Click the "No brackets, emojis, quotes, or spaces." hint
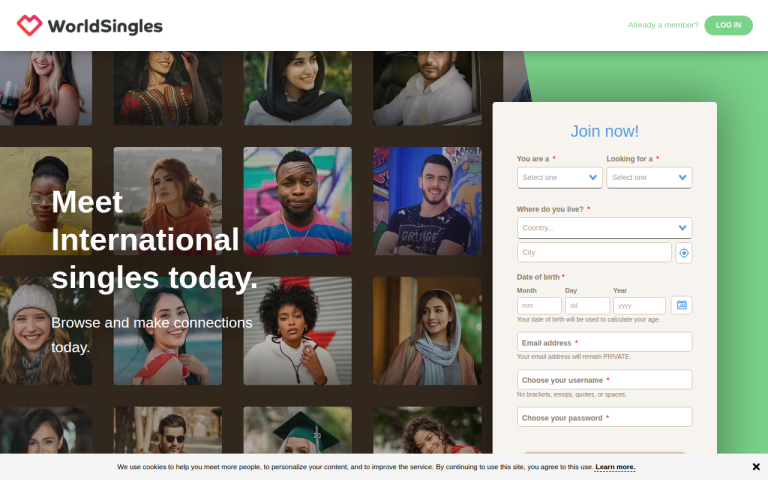Screen dimensions: 768x480 [572, 394]
